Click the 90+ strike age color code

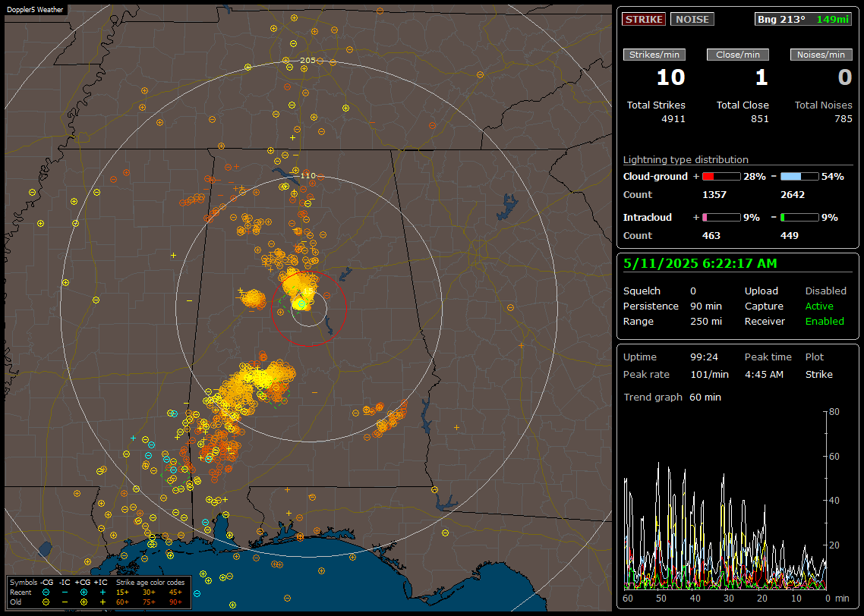175,602
